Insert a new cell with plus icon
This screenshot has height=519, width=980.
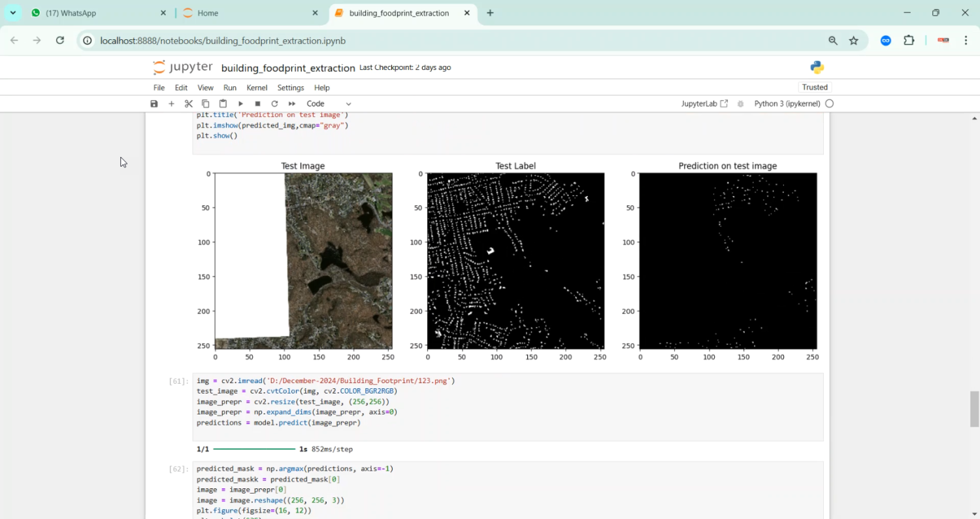click(171, 104)
